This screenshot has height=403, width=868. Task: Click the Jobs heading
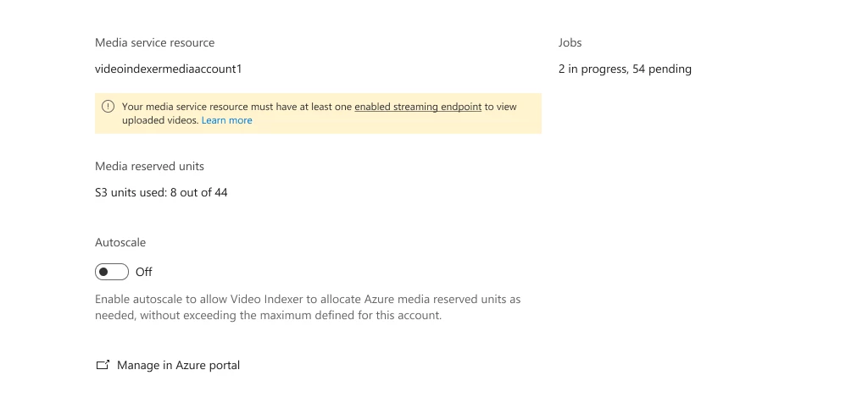coord(570,42)
